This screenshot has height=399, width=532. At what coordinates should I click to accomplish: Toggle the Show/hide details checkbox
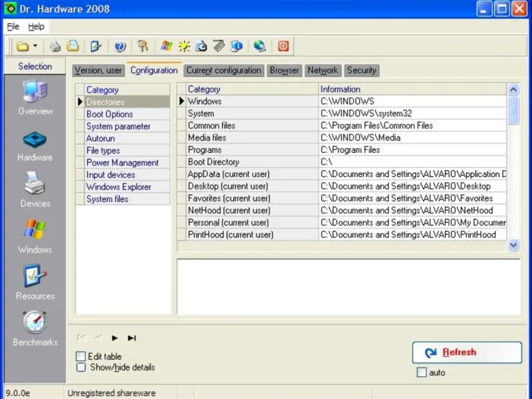(81, 367)
